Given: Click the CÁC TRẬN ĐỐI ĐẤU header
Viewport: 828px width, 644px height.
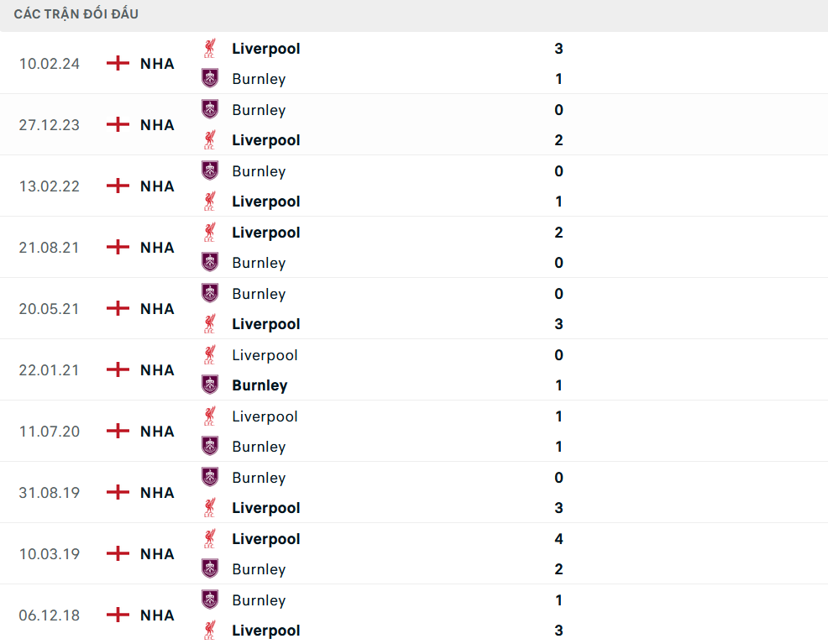Looking at the screenshot, I should click(x=76, y=13).
